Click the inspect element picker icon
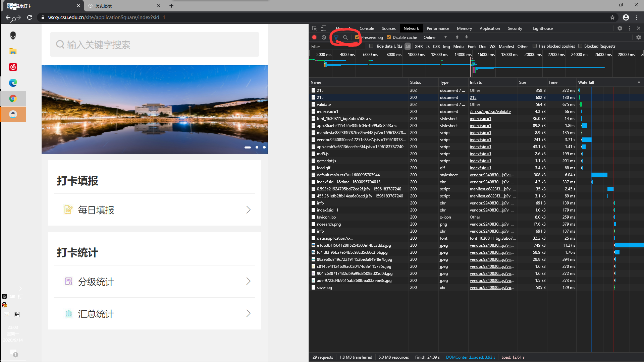Image resolution: width=644 pixels, height=362 pixels. (x=314, y=28)
